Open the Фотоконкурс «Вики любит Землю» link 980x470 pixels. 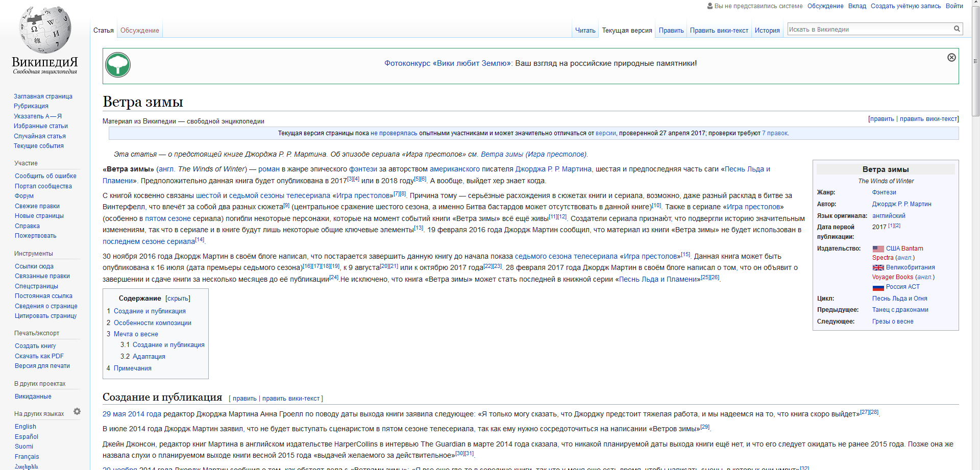click(448, 63)
